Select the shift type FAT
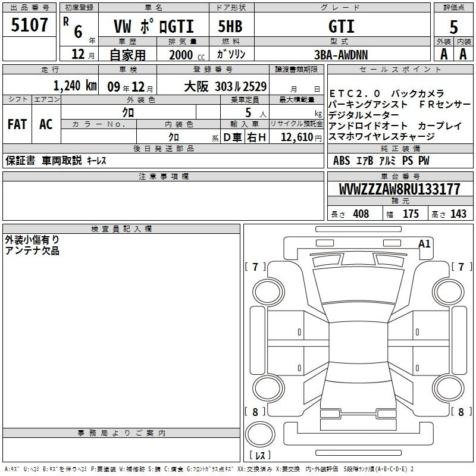Screen dimensions: 476x476 [17, 124]
